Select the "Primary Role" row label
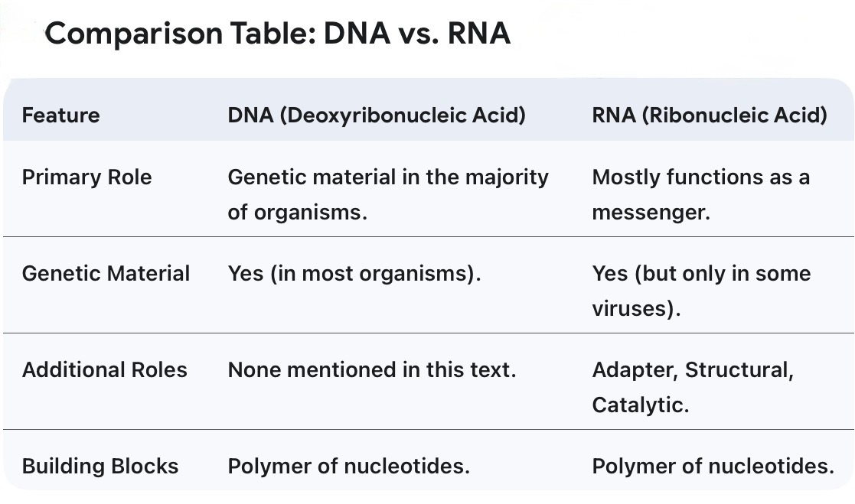Image resolution: width=855 pixels, height=504 pixels. click(x=86, y=177)
